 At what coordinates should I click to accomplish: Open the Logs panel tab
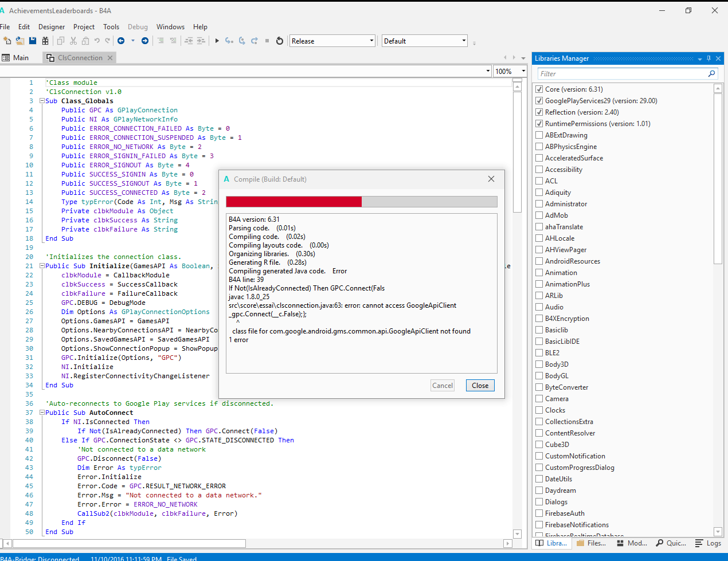(709, 543)
